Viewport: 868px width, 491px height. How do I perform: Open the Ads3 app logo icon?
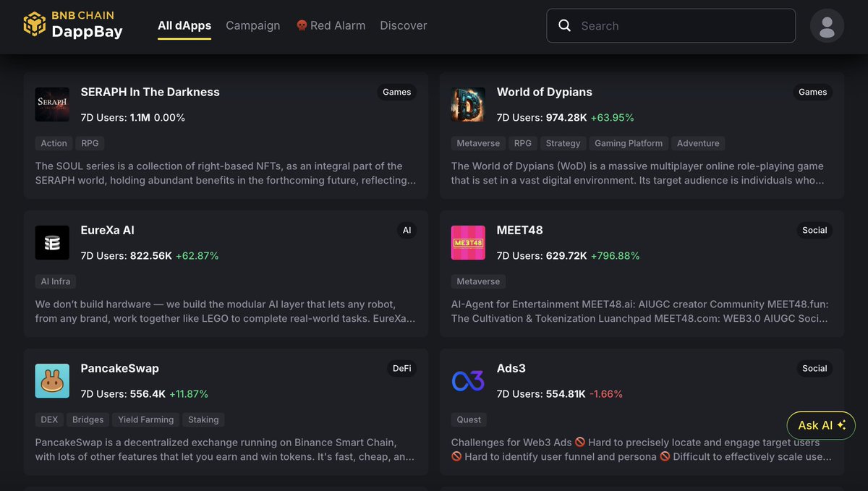coord(468,381)
